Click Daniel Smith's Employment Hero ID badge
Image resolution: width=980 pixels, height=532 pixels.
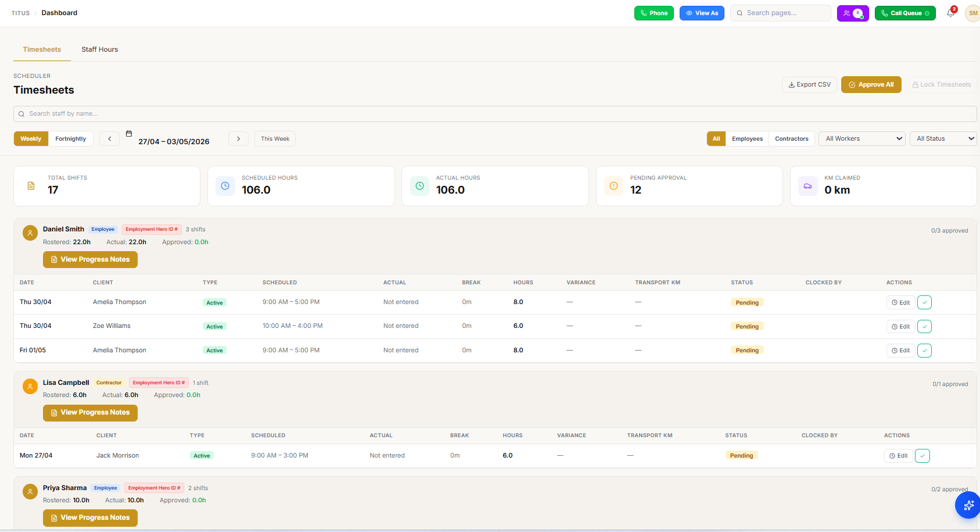point(152,230)
